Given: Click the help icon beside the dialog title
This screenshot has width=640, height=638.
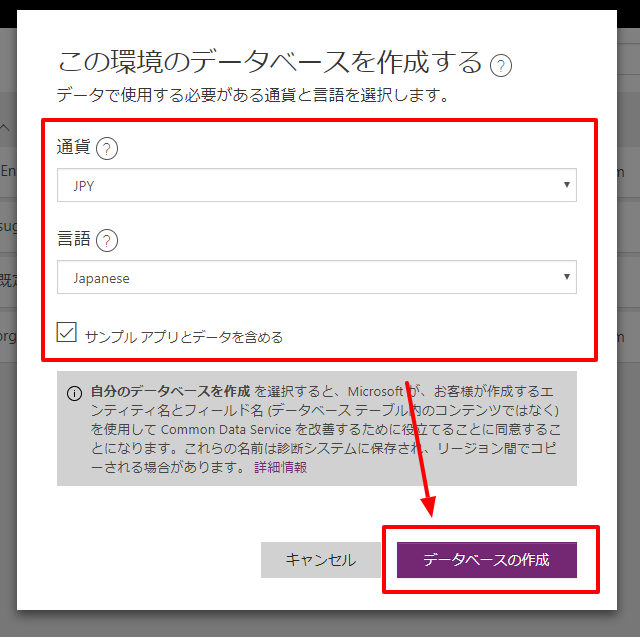Looking at the screenshot, I should click(x=500, y=65).
